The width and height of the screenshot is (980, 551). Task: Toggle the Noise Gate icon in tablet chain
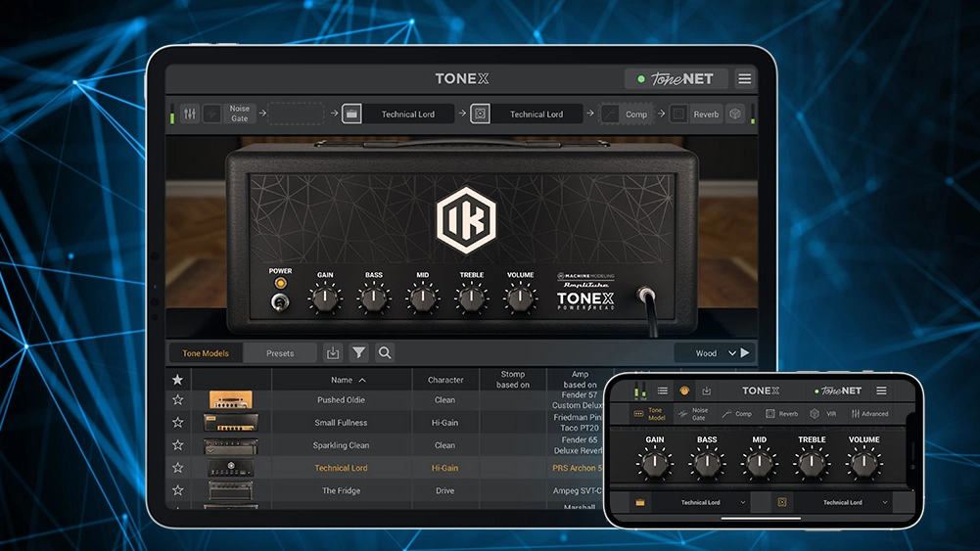coord(212,114)
